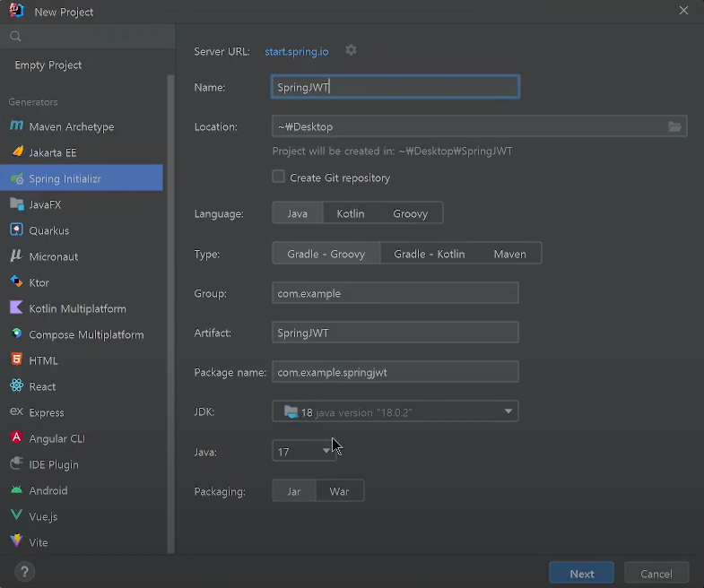Click the IntelliJ logo in title bar

17,10
